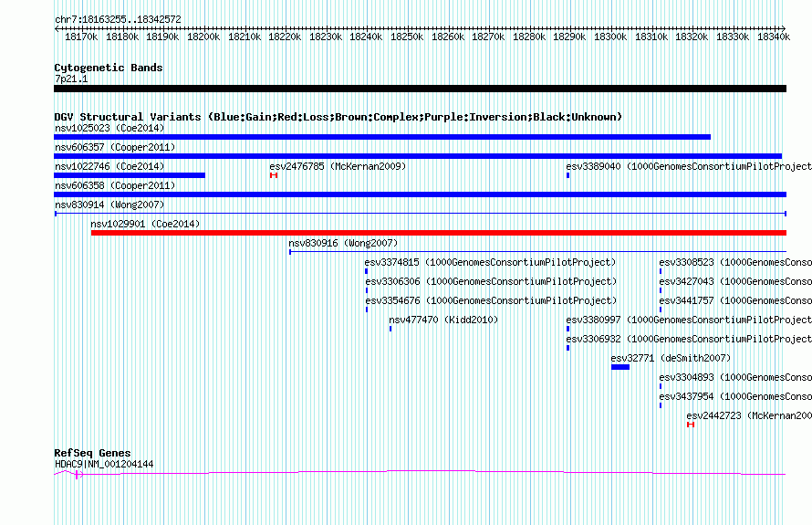Open nsv1029901 (Coe2014) variant label
Viewport: 812px width, 525px height.
tap(145, 224)
